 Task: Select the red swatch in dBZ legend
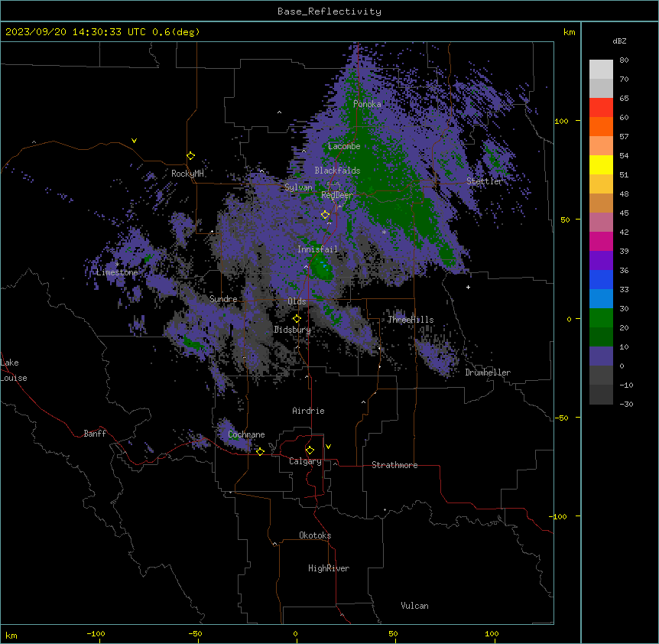pyautogui.click(x=601, y=108)
